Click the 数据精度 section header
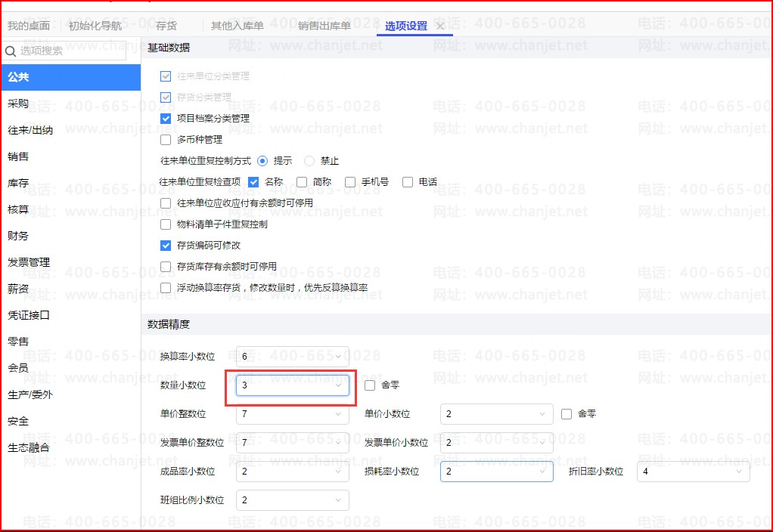 (169, 325)
